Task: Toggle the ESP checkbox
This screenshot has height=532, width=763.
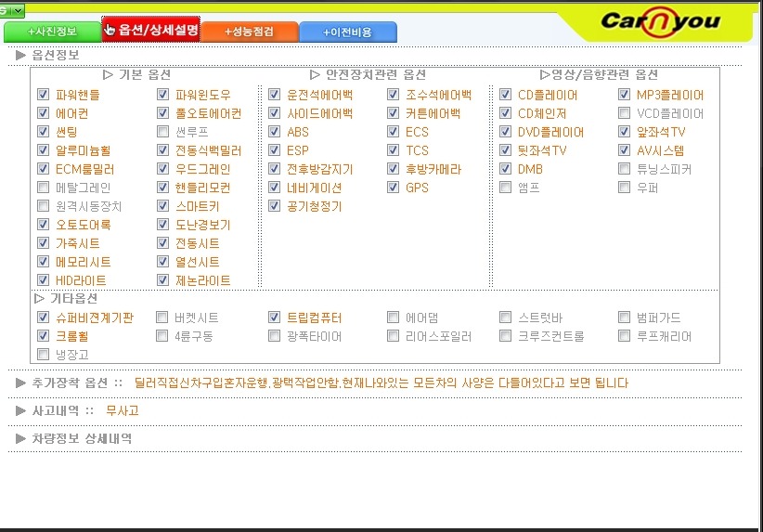Action: (x=275, y=149)
